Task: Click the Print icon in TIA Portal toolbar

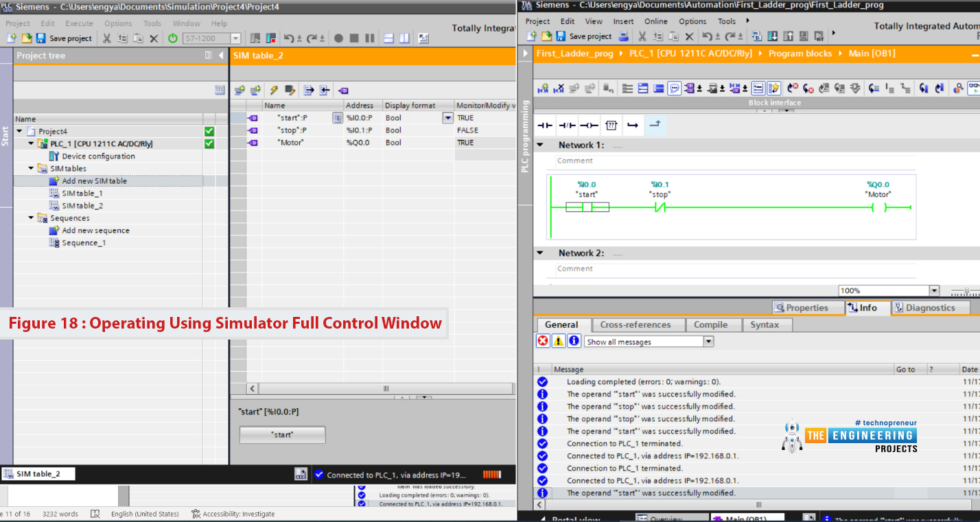Action: 623,36
